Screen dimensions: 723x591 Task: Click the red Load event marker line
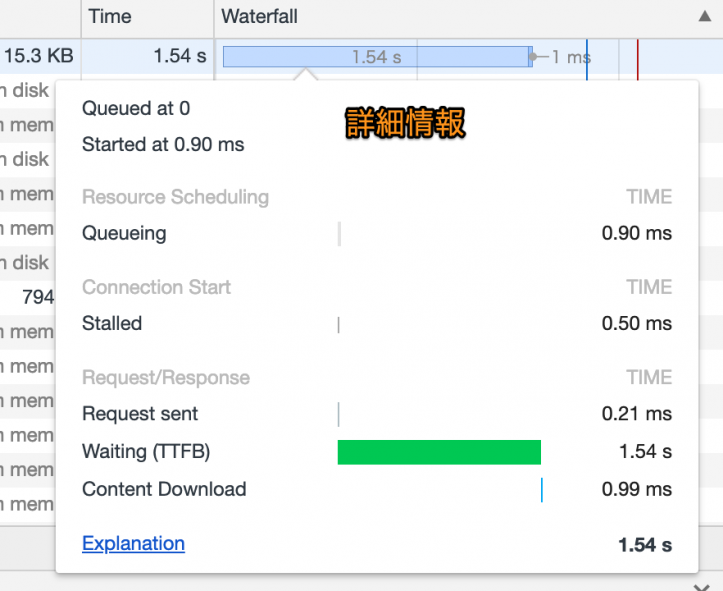(637, 56)
